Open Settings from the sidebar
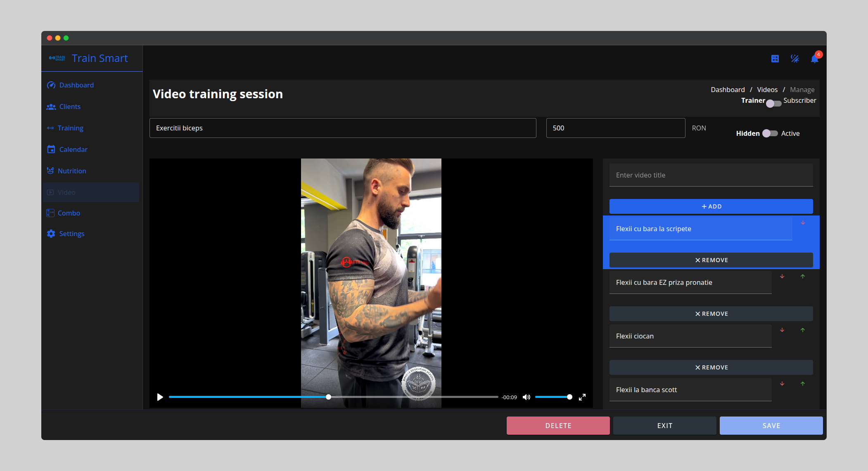The height and width of the screenshot is (471, 868). (71, 233)
